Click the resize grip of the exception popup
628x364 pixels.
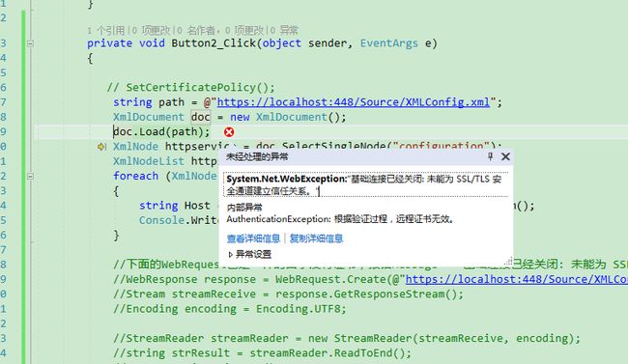[508, 262]
